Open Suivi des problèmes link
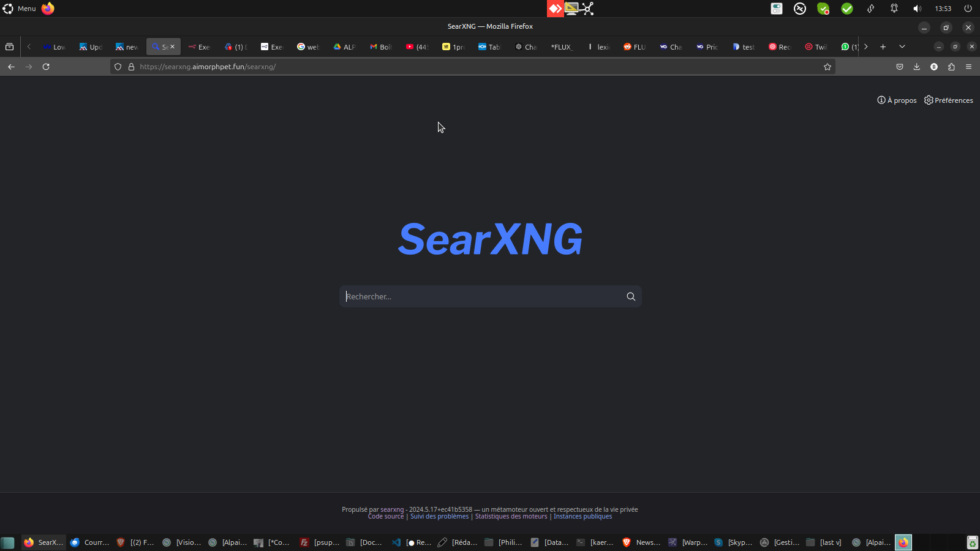Image resolution: width=980 pixels, height=551 pixels. click(439, 517)
